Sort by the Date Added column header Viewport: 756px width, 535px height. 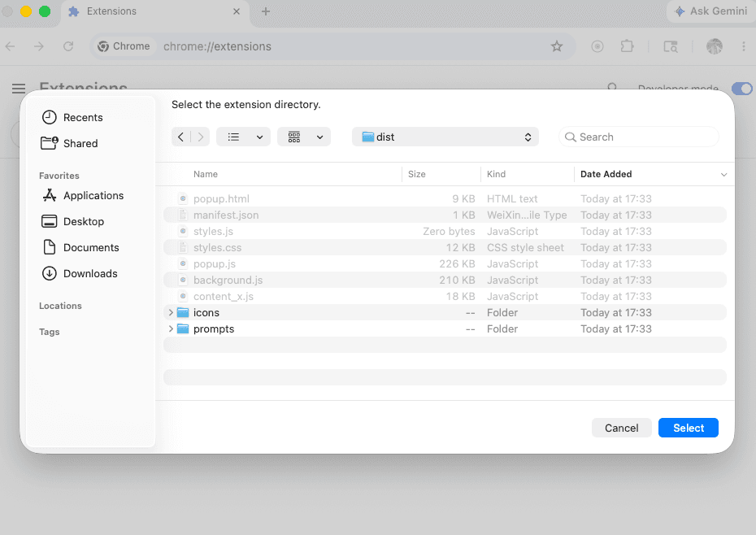[606, 174]
